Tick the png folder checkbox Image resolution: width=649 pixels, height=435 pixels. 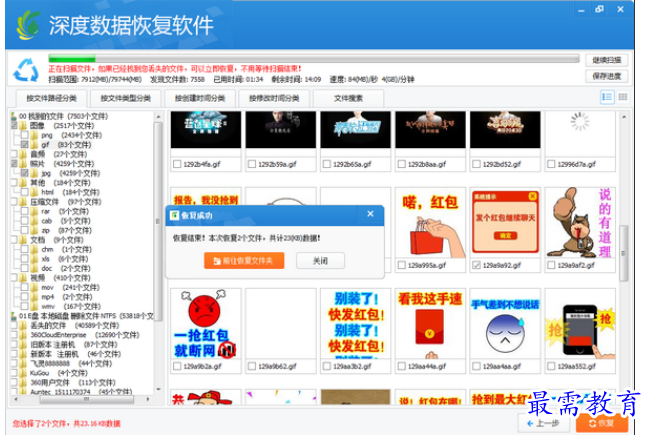tap(24, 135)
